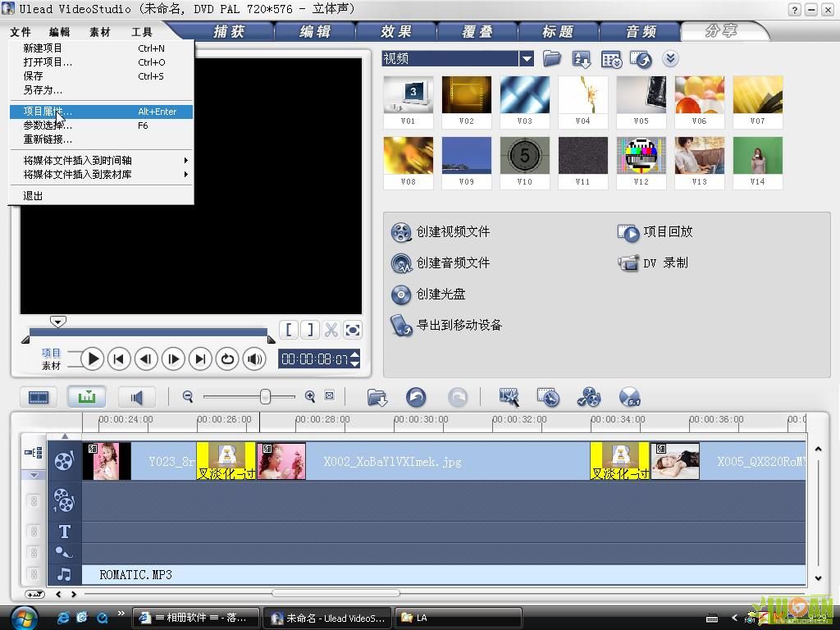Toggle 5.1 surround sound
This screenshot has height=630, width=840.
tap(629, 397)
